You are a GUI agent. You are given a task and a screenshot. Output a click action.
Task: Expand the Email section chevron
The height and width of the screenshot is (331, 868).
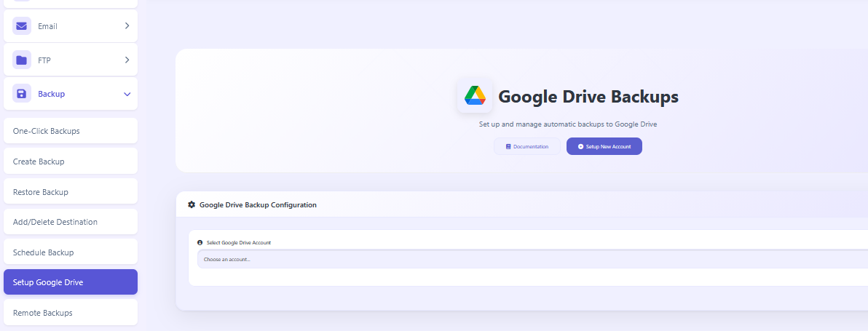pyautogui.click(x=127, y=26)
